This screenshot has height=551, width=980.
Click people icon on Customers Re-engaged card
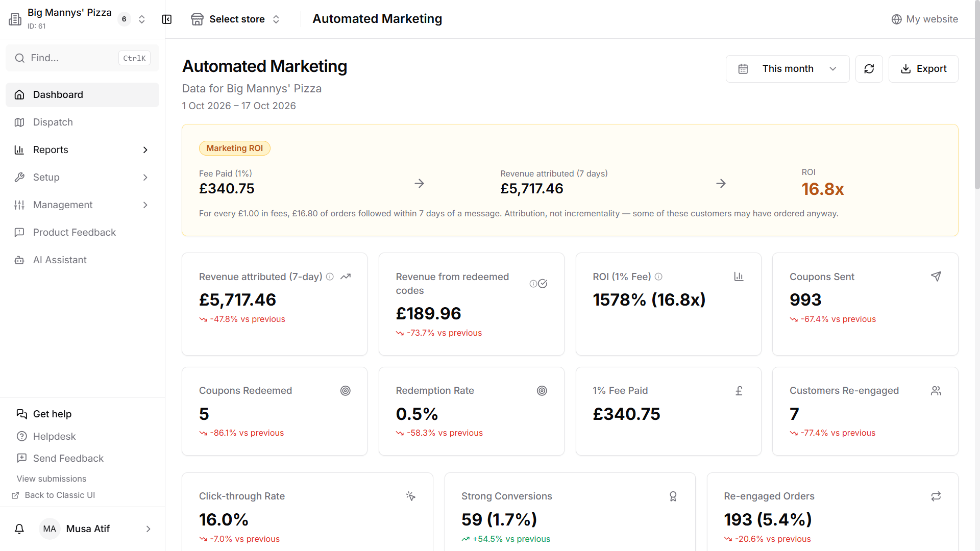(936, 391)
